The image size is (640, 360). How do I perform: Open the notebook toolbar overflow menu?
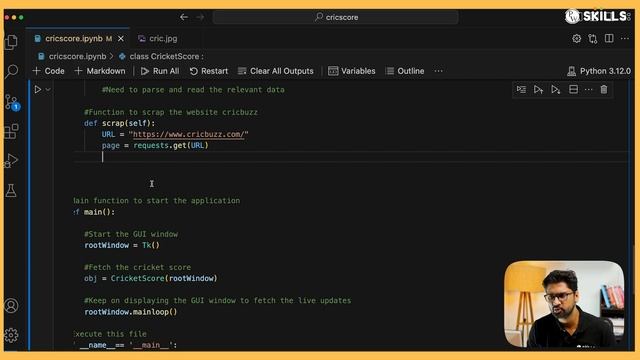tap(438, 71)
